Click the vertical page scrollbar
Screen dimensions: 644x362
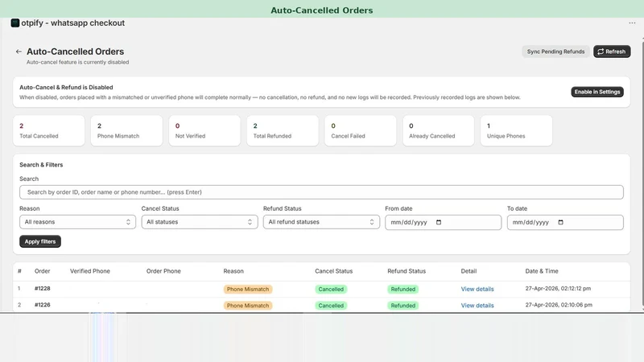pos(642,172)
